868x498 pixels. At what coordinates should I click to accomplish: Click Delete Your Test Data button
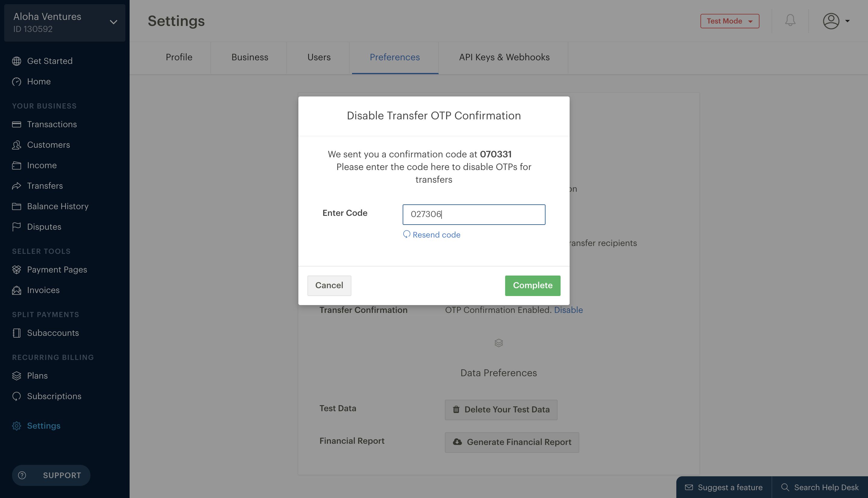click(x=501, y=409)
